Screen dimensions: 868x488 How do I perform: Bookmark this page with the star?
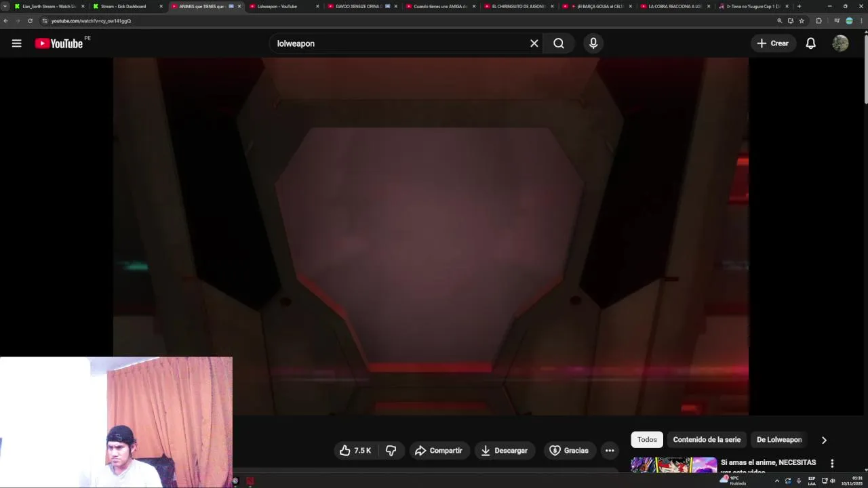click(802, 21)
